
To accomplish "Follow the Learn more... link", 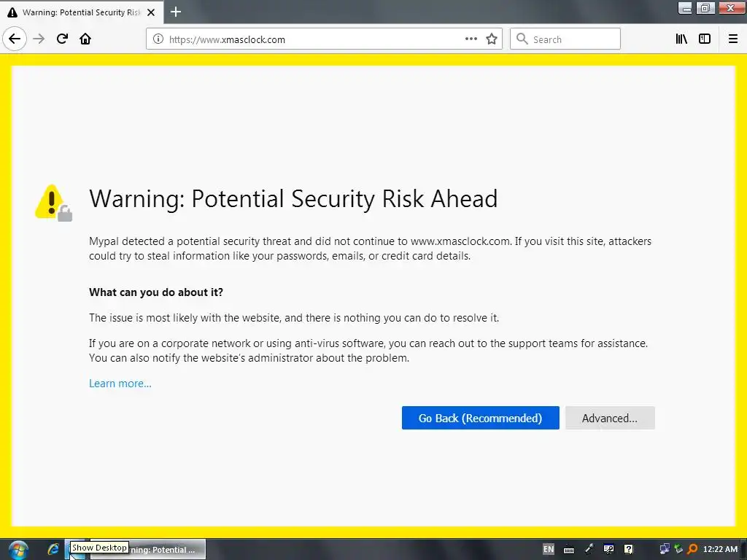I will click(x=120, y=384).
